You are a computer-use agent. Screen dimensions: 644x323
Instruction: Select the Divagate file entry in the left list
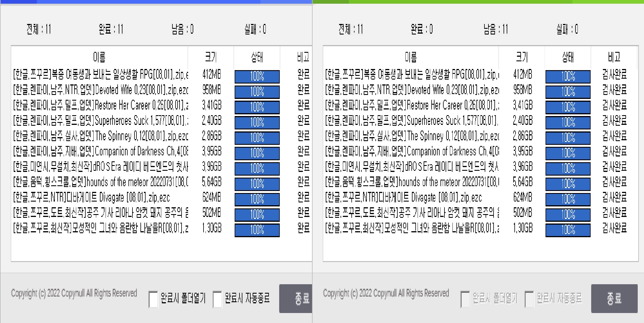pos(100,198)
